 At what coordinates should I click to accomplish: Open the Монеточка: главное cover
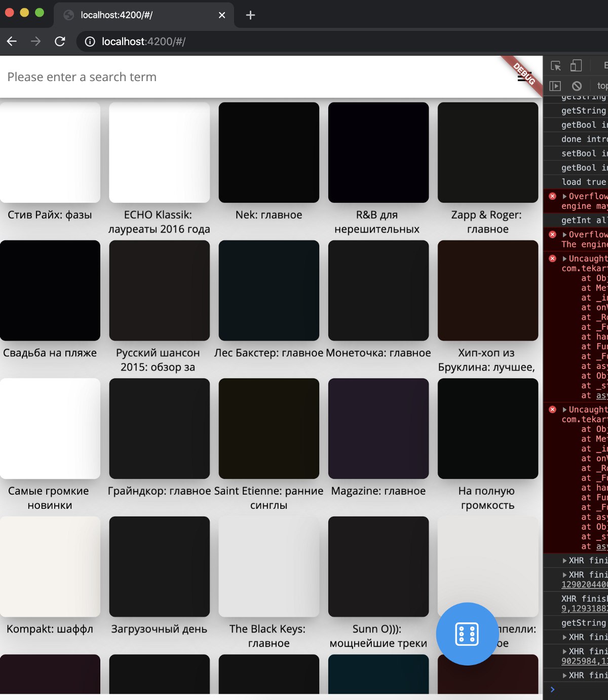378,290
